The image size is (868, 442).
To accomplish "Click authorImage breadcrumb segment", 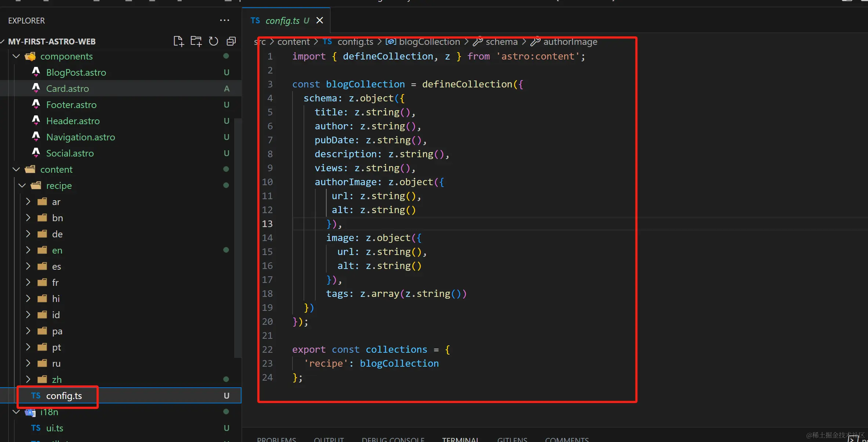I will click(x=570, y=42).
